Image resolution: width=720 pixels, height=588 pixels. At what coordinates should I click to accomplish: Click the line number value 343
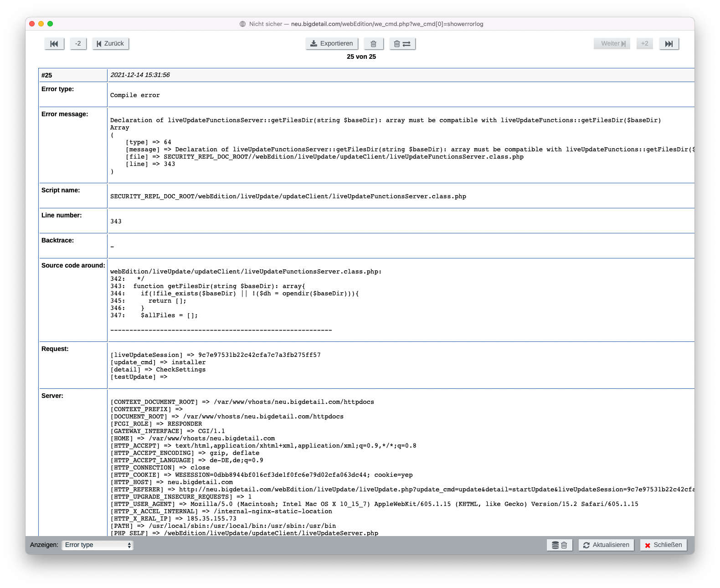pyautogui.click(x=116, y=222)
